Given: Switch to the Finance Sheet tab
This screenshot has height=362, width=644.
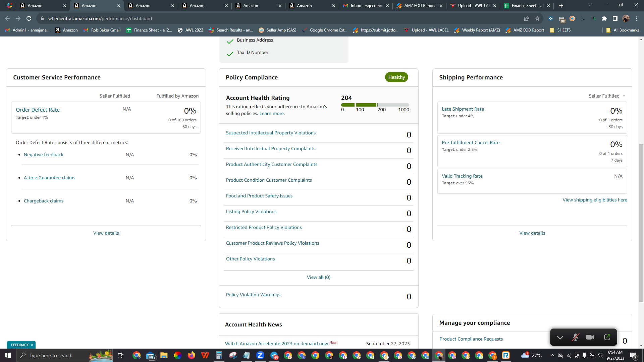Looking at the screenshot, I should tap(527, 6).
